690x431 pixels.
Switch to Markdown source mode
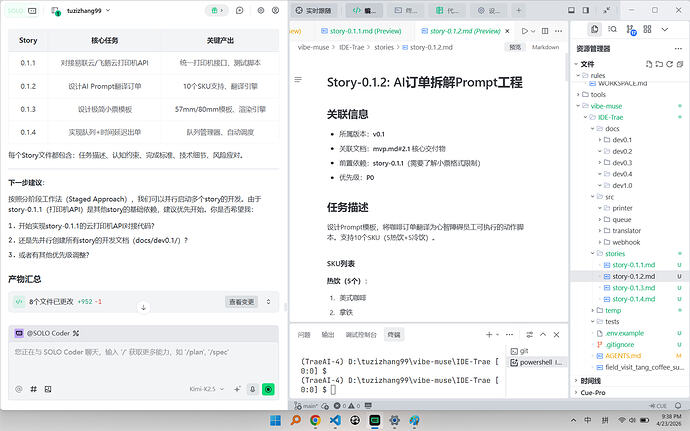545,47
